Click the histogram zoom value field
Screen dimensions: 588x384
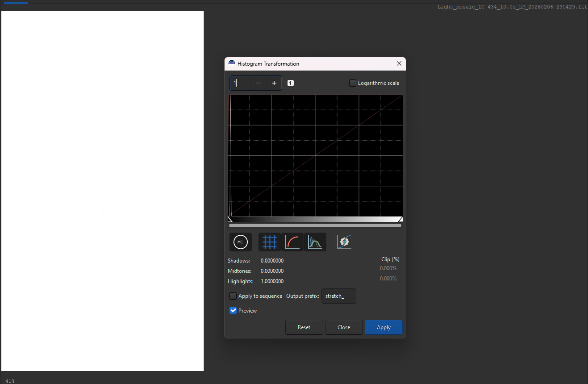click(241, 83)
